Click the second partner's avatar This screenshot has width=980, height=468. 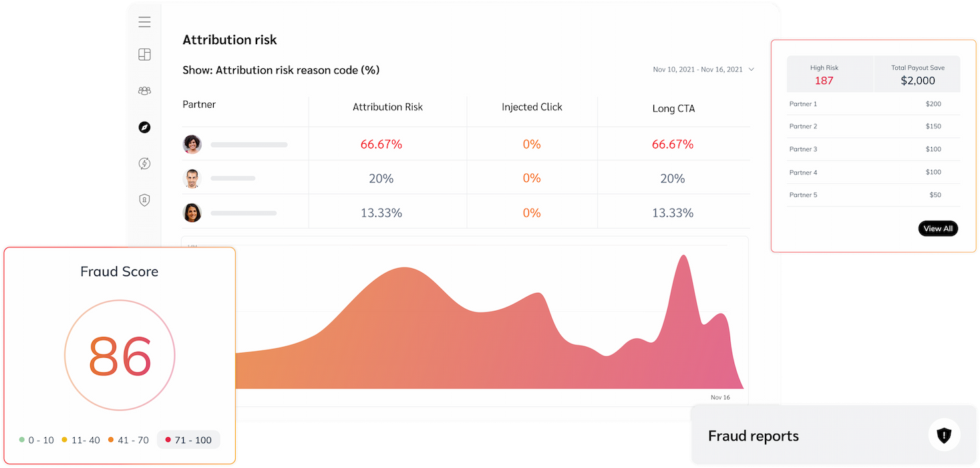click(x=192, y=179)
